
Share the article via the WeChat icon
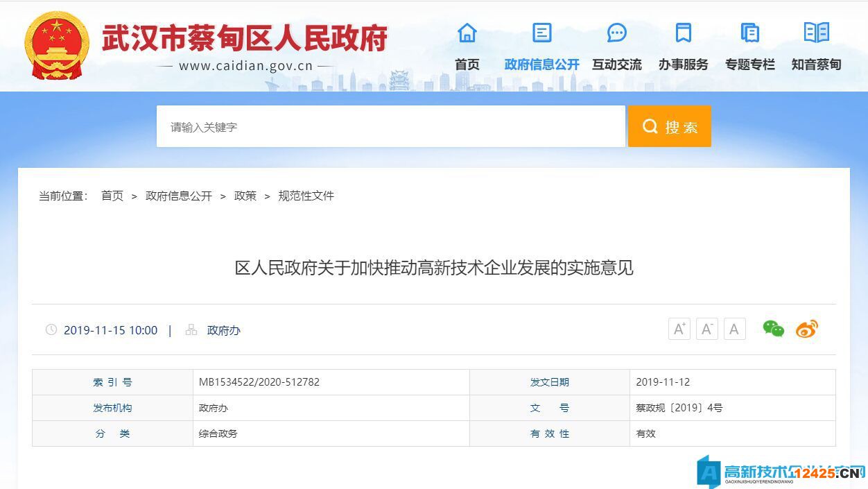coord(774,329)
